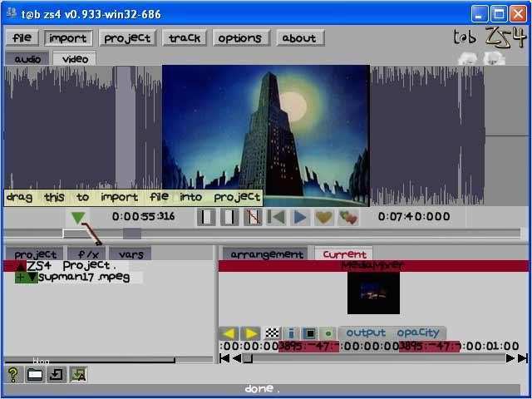This screenshot has width=532, height=399.
Task: Jump to start with the lower-left skip arrow
Action: (x=224, y=358)
